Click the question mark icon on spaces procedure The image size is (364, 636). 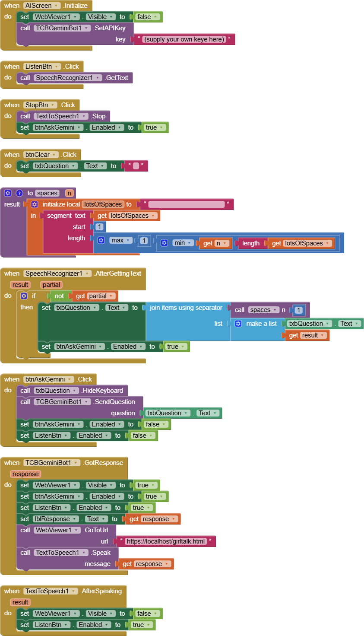19,193
